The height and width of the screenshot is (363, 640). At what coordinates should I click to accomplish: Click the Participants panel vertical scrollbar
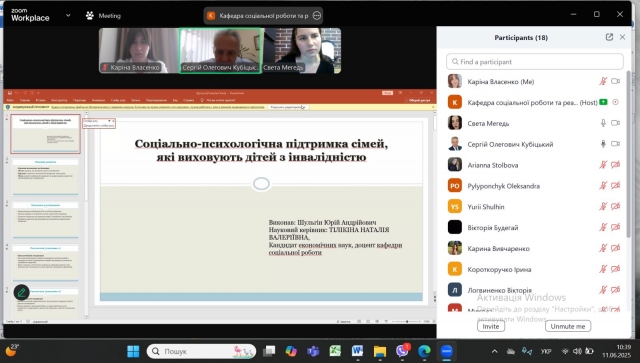[629, 155]
